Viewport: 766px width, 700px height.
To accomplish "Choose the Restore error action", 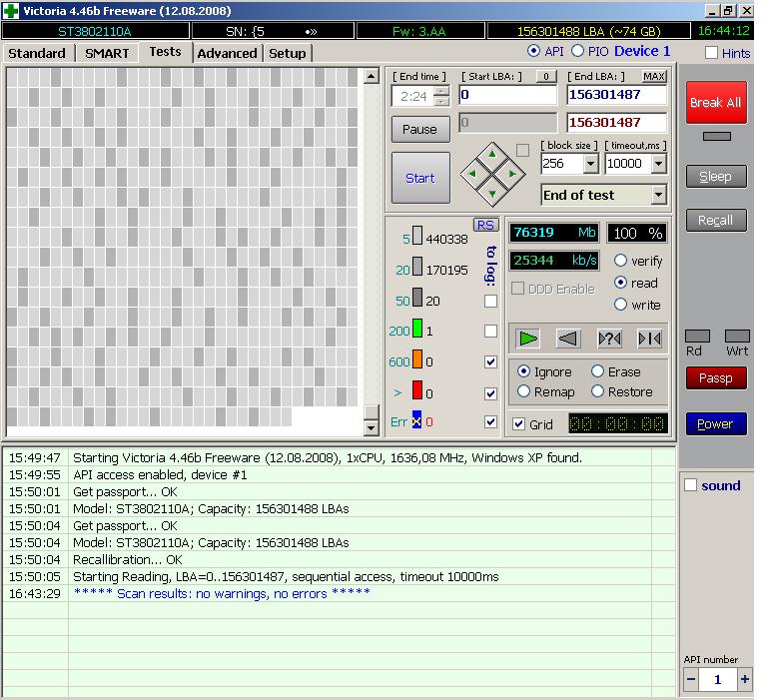I will tap(597, 391).
